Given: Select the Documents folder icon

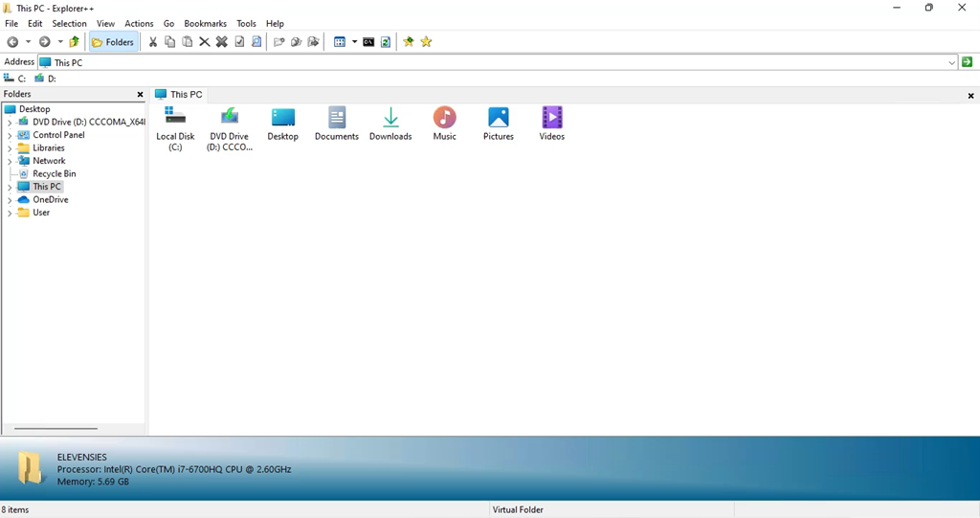Looking at the screenshot, I should pos(337,124).
